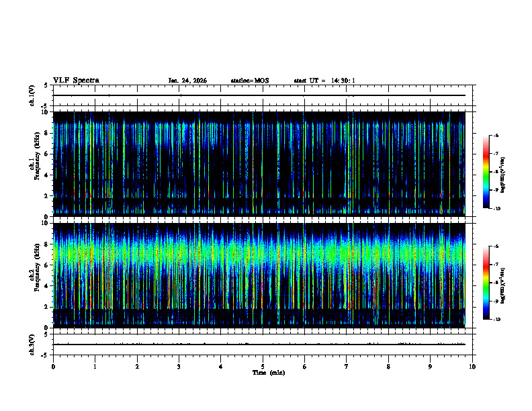This screenshot has width=532, height=411.
Task: Click the "station=MOS" header label
Action: 250,81
